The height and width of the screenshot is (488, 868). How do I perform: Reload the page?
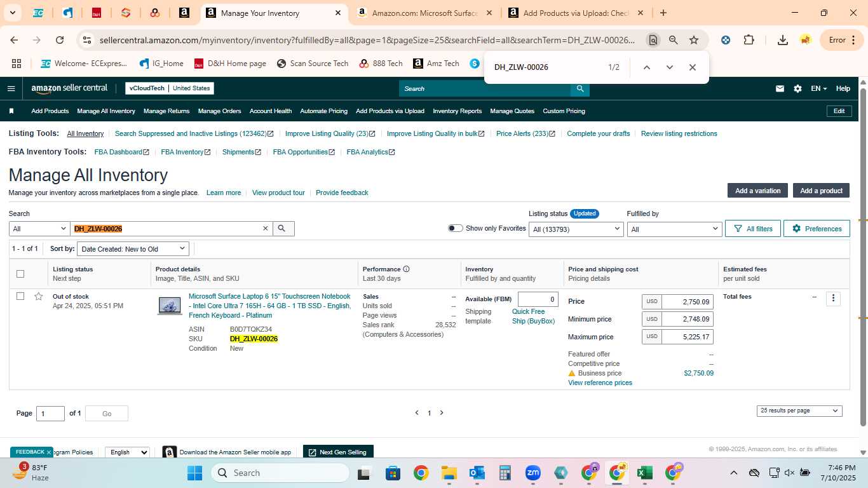pos(60,40)
